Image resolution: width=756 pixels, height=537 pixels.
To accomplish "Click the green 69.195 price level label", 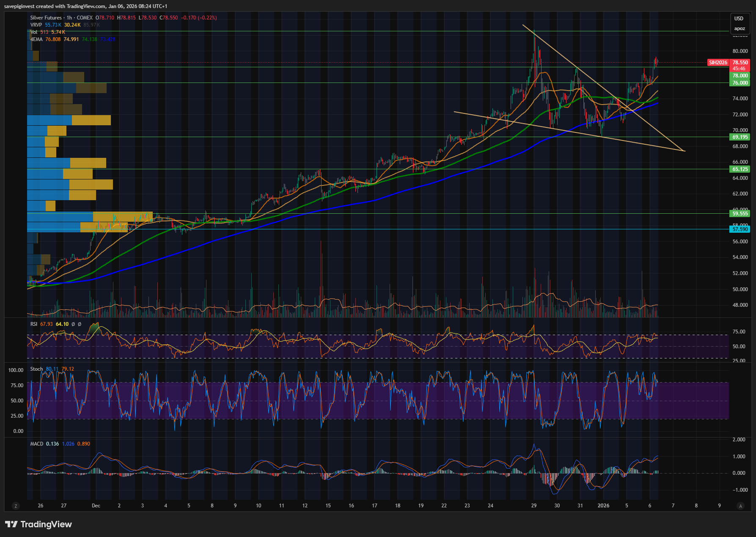I will (740, 137).
